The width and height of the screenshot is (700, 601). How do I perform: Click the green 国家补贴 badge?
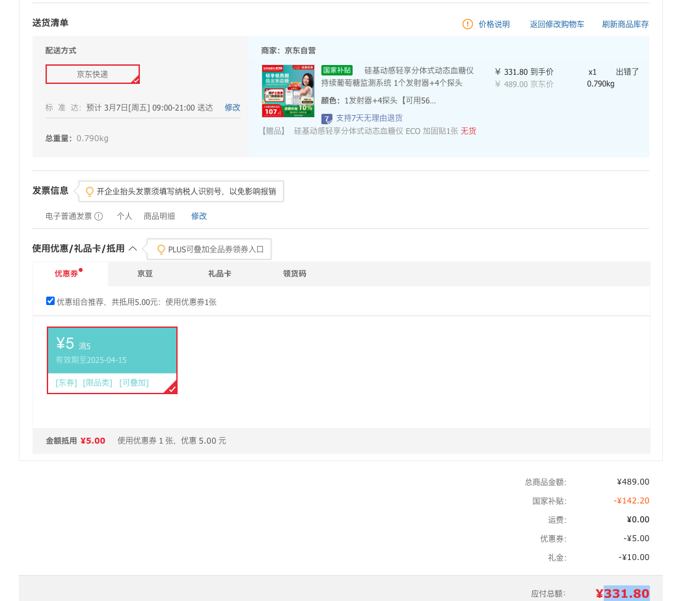(336, 70)
